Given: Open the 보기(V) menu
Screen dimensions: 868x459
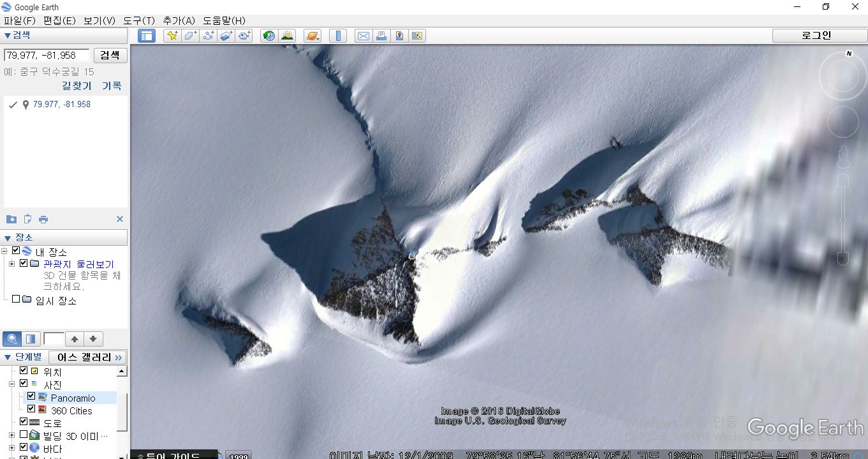Looking at the screenshot, I should click(99, 20).
